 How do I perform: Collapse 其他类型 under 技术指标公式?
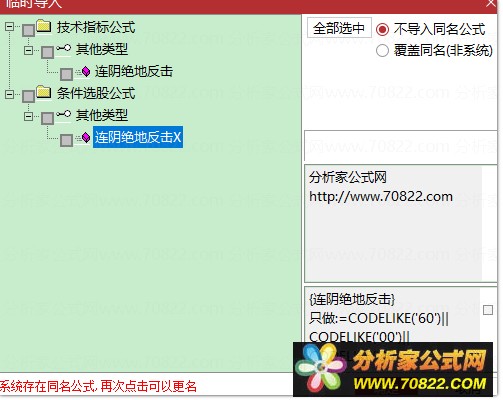pyautogui.click(x=29, y=51)
